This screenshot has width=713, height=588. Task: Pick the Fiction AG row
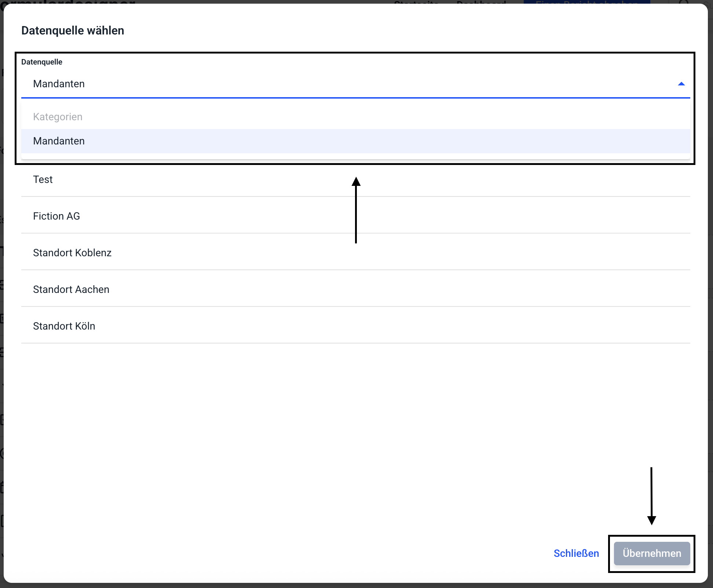pos(56,216)
